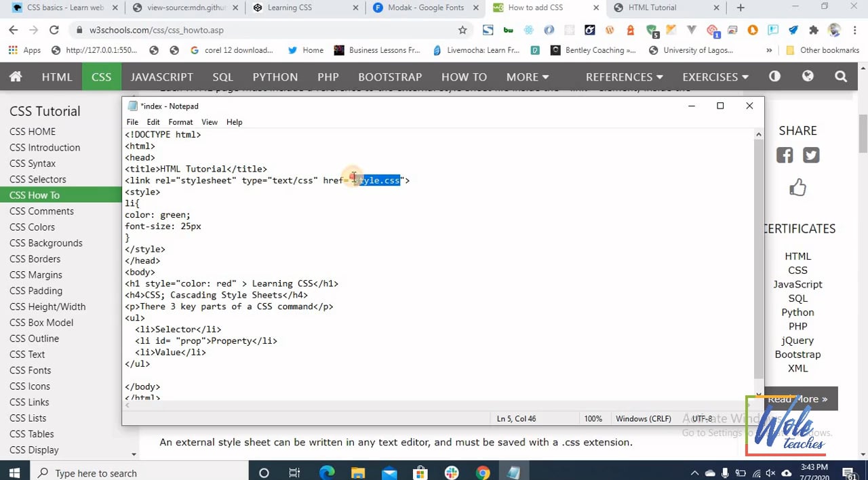Show more bookmarks chevron
This screenshot has width=868, height=480.
pos(769,50)
